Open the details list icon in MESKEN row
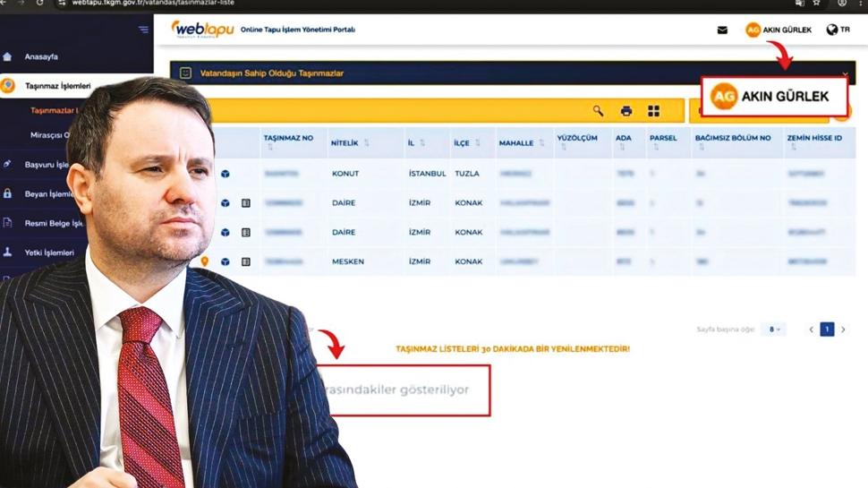The image size is (868, 488). (246, 262)
